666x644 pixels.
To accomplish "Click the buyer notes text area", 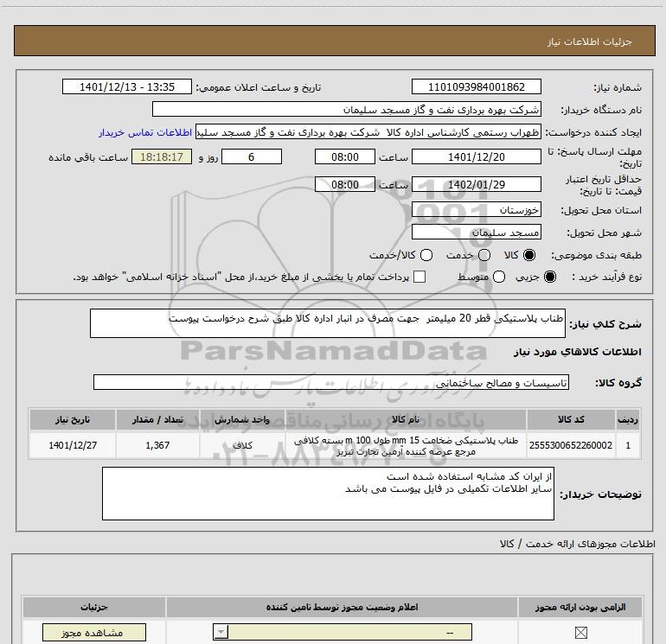I will (x=328, y=494).
